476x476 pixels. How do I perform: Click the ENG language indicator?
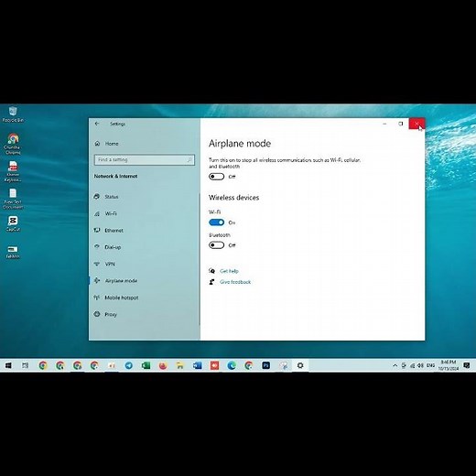coord(430,365)
